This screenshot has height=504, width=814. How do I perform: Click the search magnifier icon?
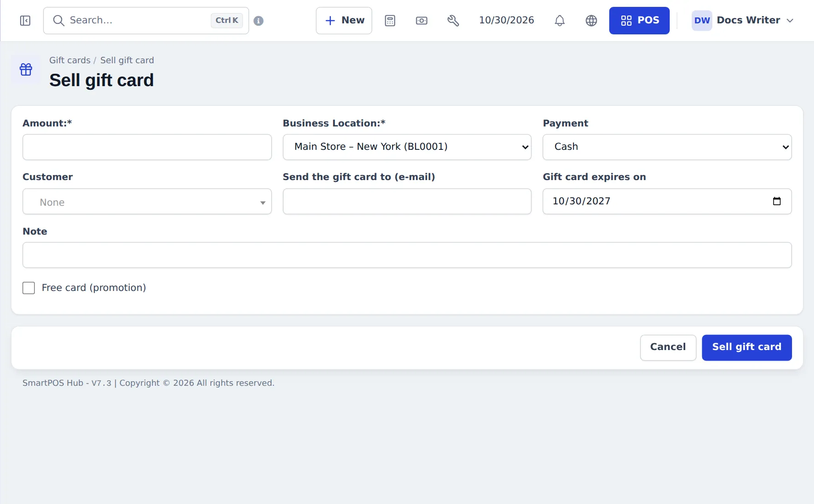58,21
